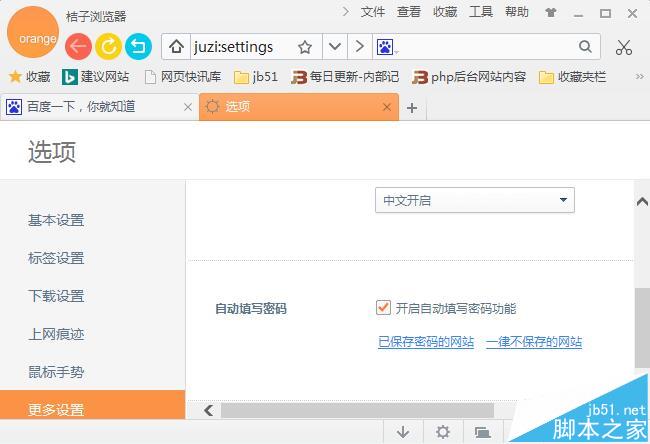
Task: Show more bookmarks with overflow chevron
Action: click(x=639, y=77)
